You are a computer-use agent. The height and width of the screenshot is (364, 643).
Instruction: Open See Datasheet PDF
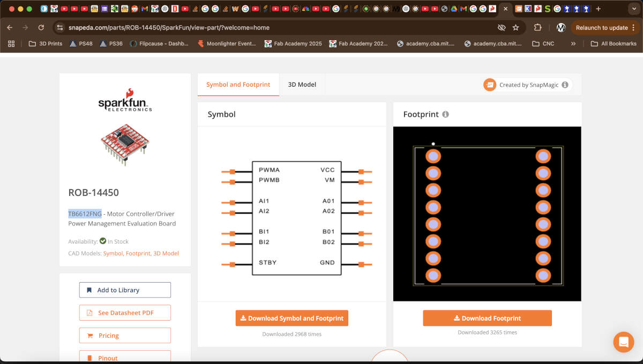pos(125,313)
